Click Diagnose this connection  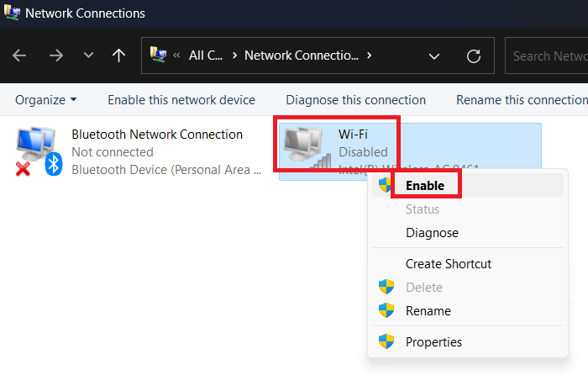[355, 100]
